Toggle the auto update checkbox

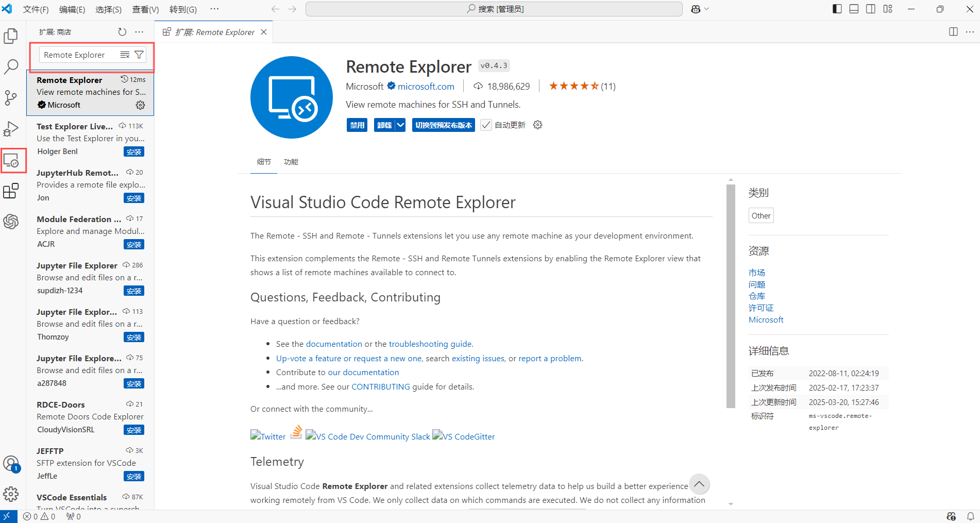(x=486, y=125)
